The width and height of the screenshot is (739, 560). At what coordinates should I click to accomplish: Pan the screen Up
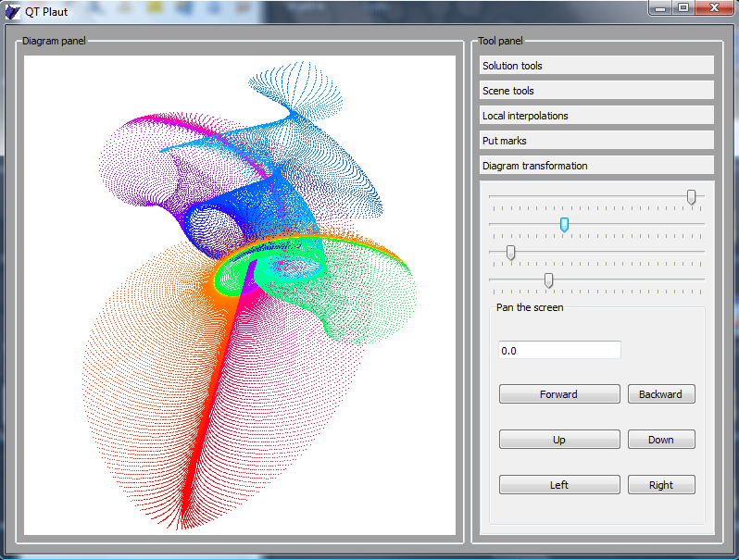point(559,440)
